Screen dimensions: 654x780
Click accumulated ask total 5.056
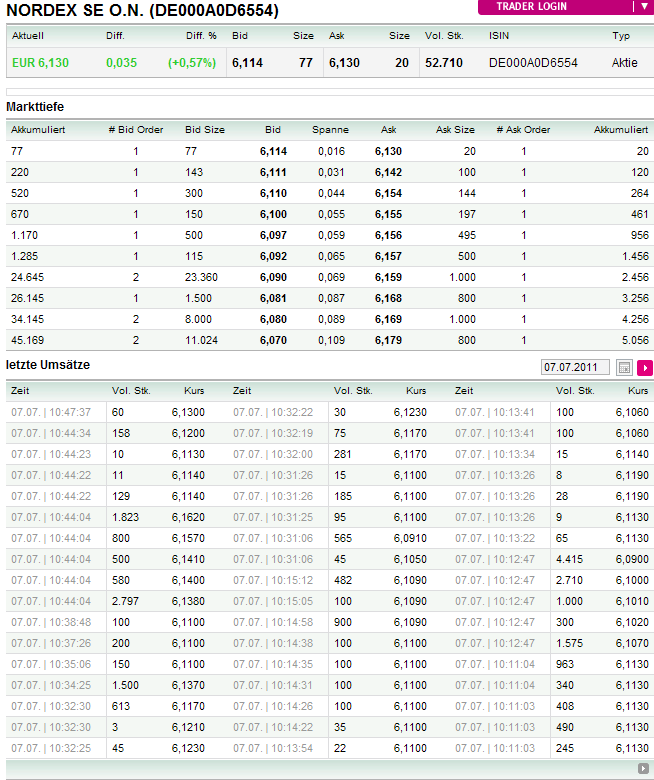point(635,340)
